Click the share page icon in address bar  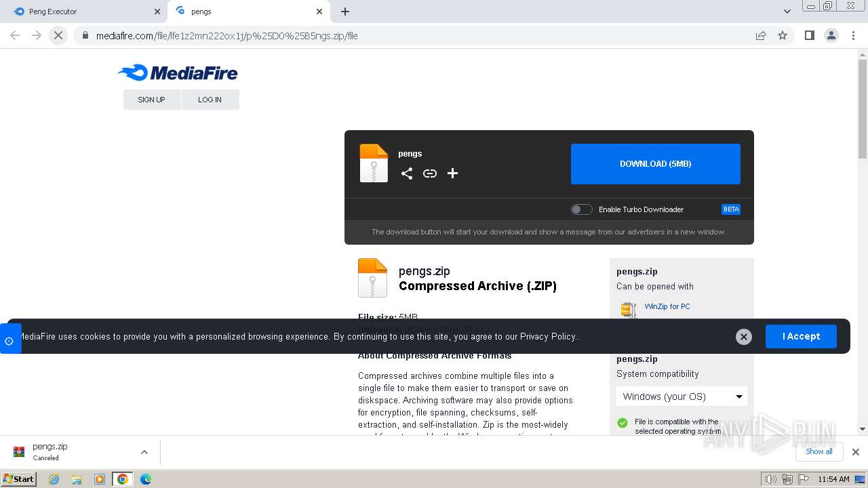[x=761, y=35]
